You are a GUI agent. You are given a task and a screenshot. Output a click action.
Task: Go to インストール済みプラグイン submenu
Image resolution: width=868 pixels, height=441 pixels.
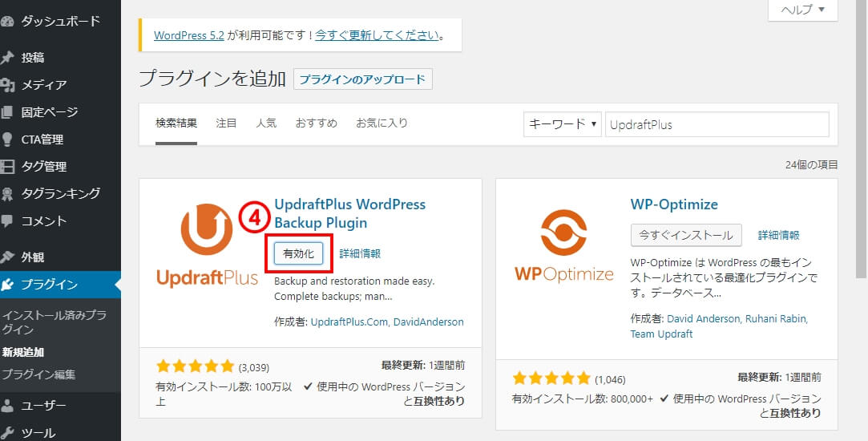(55, 322)
